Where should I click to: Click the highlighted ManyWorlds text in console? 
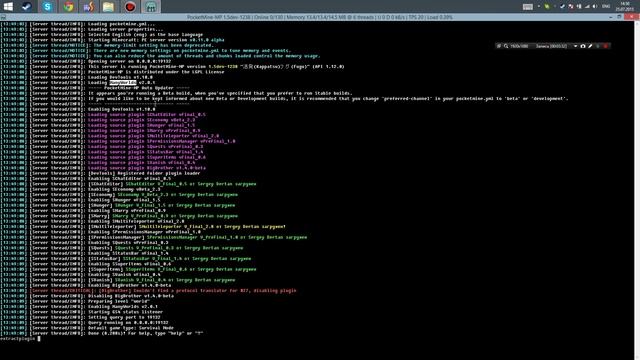tap(123, 82)
